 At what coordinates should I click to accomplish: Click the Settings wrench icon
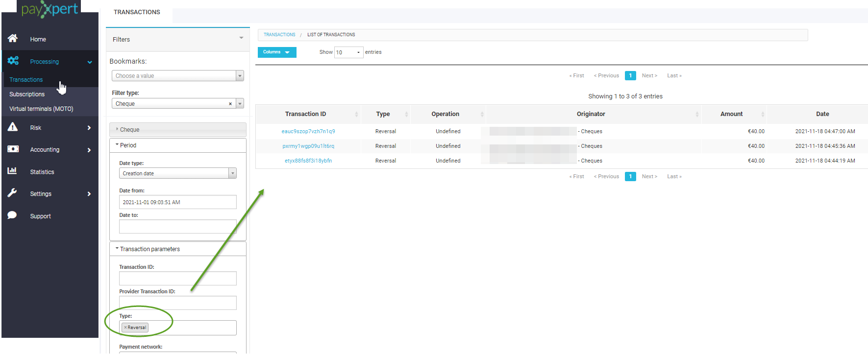point(12,193)
